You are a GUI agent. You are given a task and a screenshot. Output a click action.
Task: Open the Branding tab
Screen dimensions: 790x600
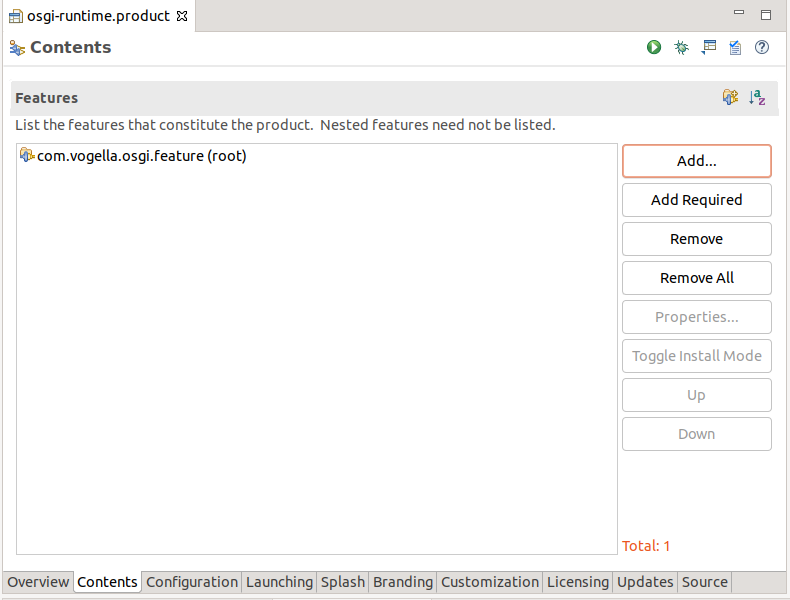click(403, 582)
